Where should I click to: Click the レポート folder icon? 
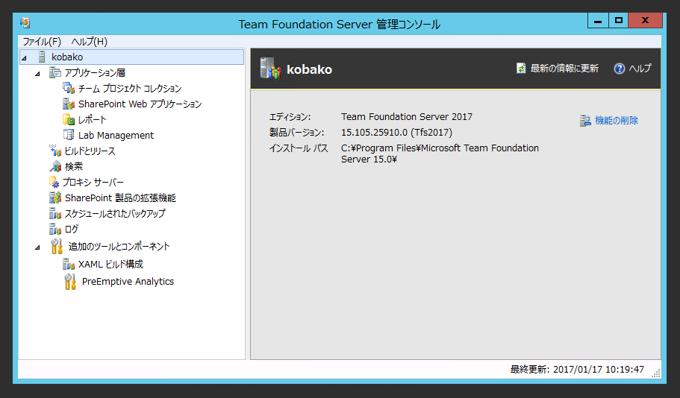[69, 120]
